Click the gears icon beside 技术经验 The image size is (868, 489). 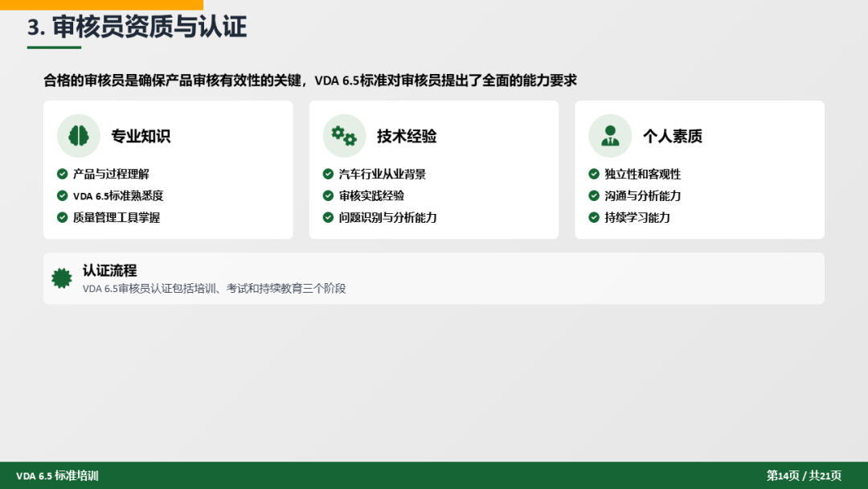(x=344, y=136)
